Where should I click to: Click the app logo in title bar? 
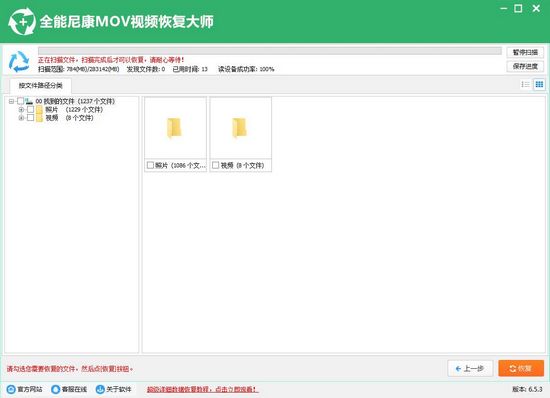pyautogui.click(x=22, y=22)
